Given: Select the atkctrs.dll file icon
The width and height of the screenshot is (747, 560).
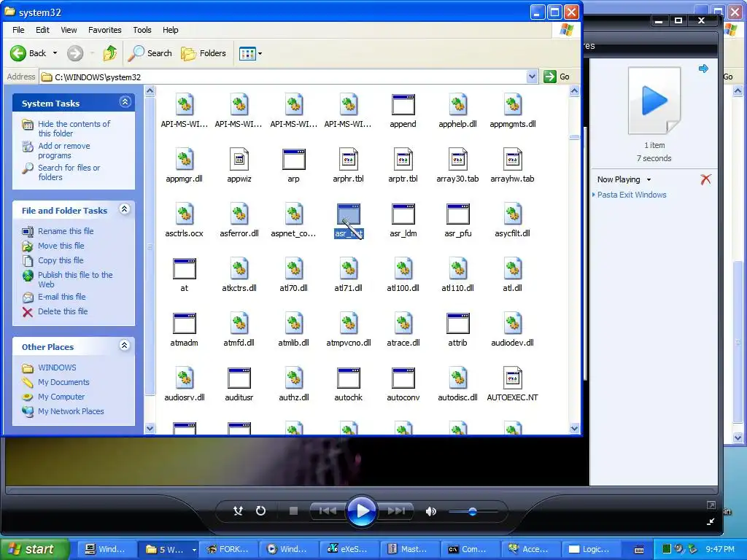Looking at the screenshot, I should coord(239,269).
